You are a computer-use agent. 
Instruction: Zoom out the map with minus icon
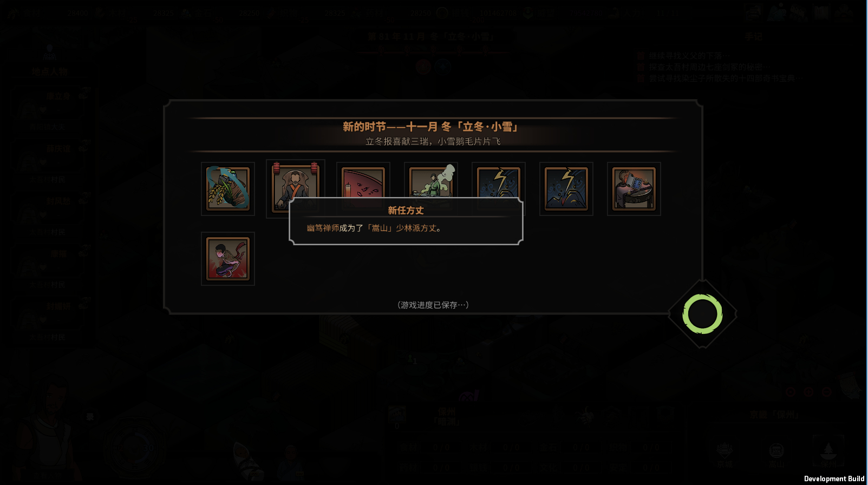pos(827,392)
